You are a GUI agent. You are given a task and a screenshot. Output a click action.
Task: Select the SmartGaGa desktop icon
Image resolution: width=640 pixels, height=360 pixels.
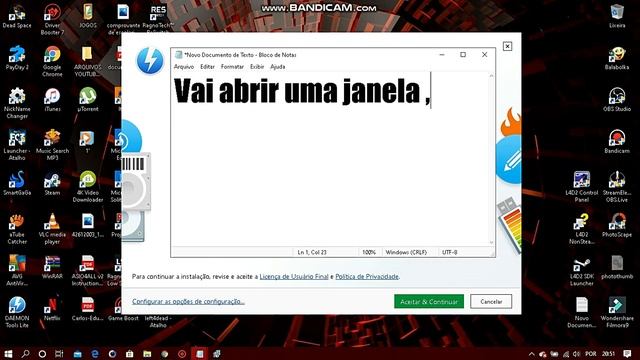tap(17, 184)
